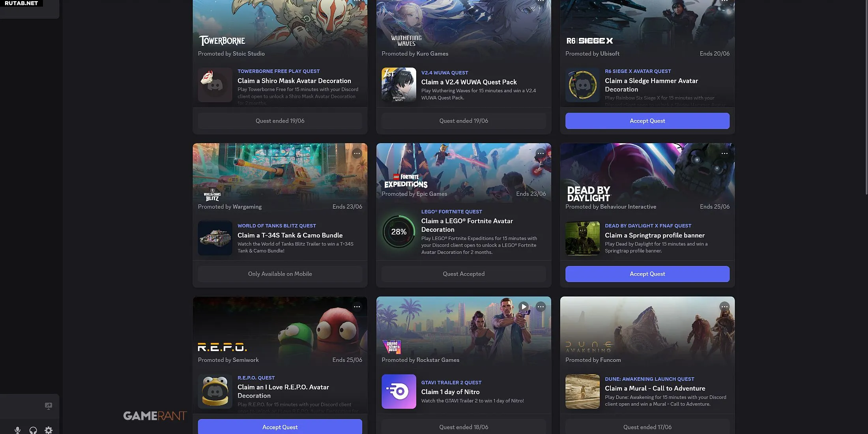Click 'Claim an I Love R.E.P.O. Avatar Decoration' title
Viewport: 868px width, 434px height.
283,391
